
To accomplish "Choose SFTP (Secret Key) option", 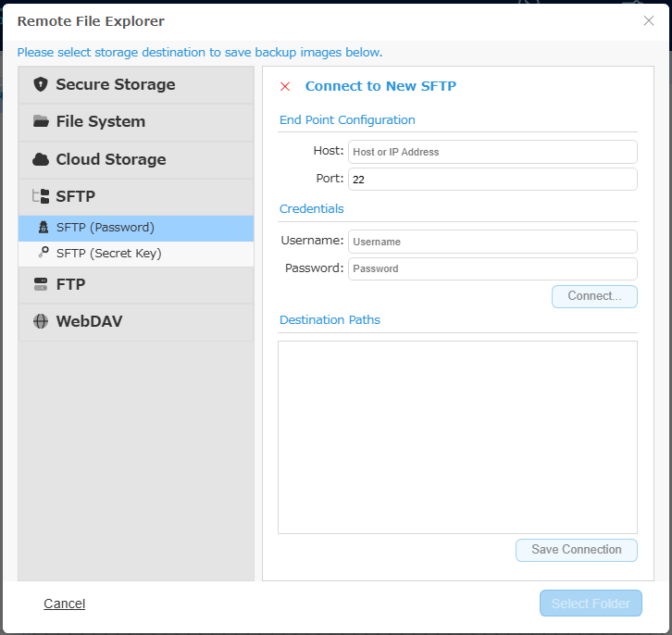I will coord(136,254).
